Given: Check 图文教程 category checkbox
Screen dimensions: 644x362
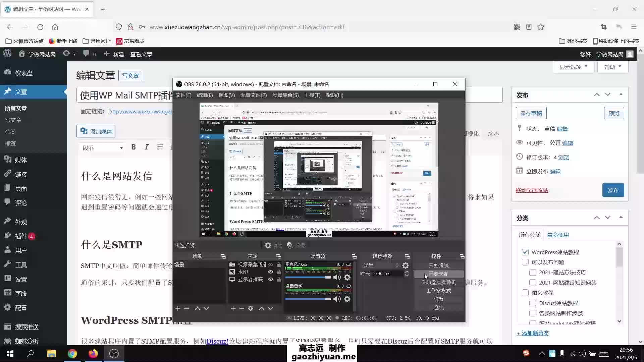Looking at the screenshot, I should [525, 293].
